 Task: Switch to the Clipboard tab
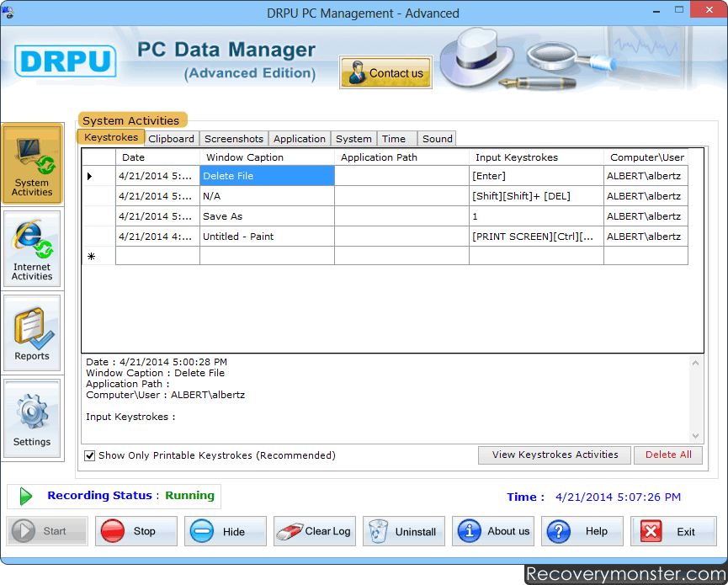pos(172,139)
